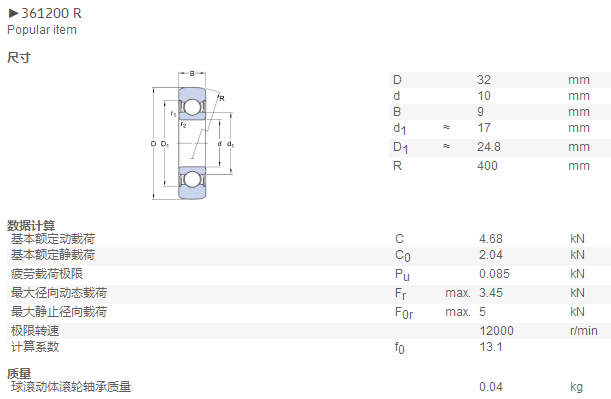Click the 质量 section heading

point(19,373)
